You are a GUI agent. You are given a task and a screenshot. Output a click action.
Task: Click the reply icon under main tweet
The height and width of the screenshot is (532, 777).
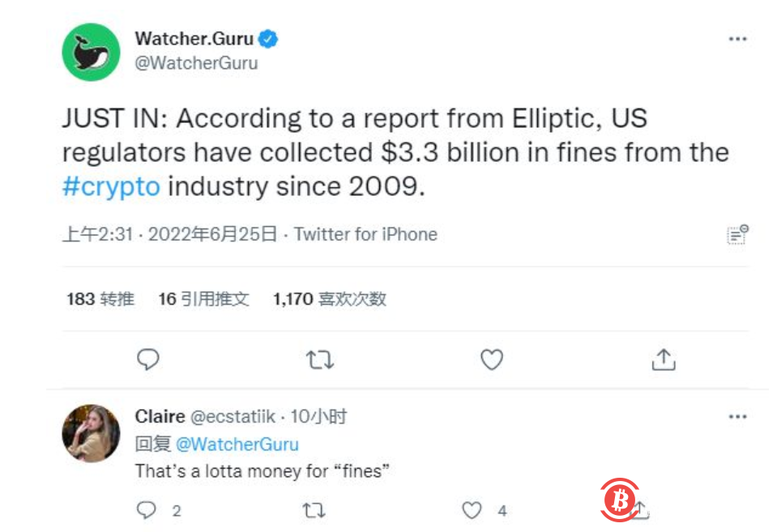(147, 360)
